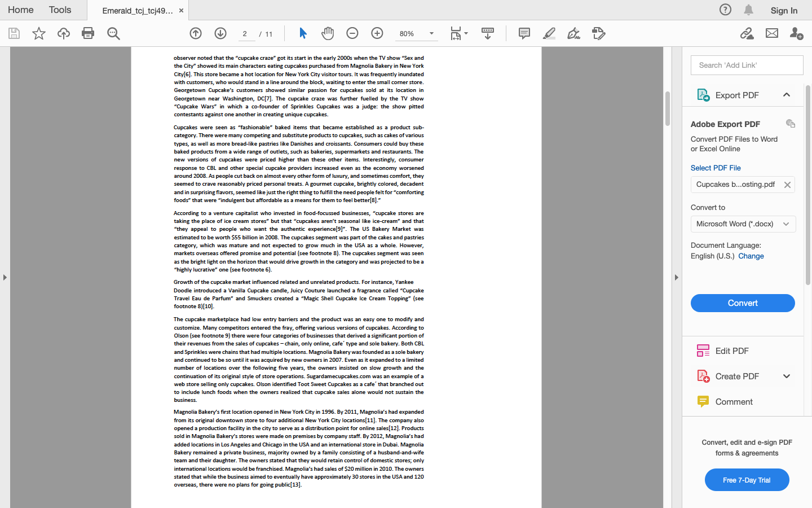Open the sticky note Comment tool

524,33
